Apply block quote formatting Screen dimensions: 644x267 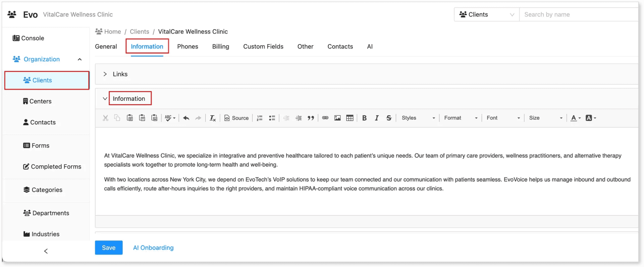click(311, 118)
